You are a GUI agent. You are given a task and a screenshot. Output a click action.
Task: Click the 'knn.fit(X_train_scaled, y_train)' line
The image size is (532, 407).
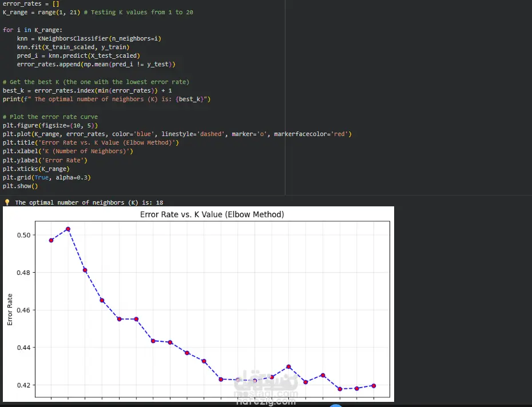tap(73, 47)
